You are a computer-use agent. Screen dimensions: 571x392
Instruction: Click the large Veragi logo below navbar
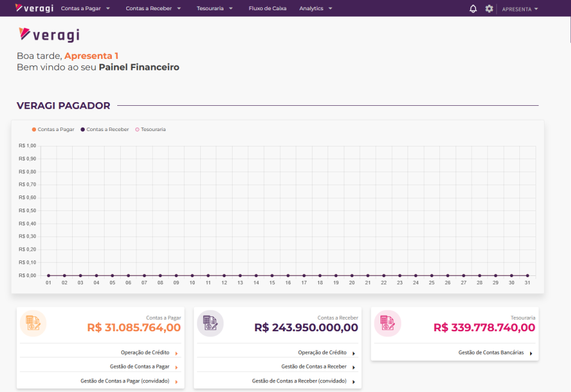(49, 35)
